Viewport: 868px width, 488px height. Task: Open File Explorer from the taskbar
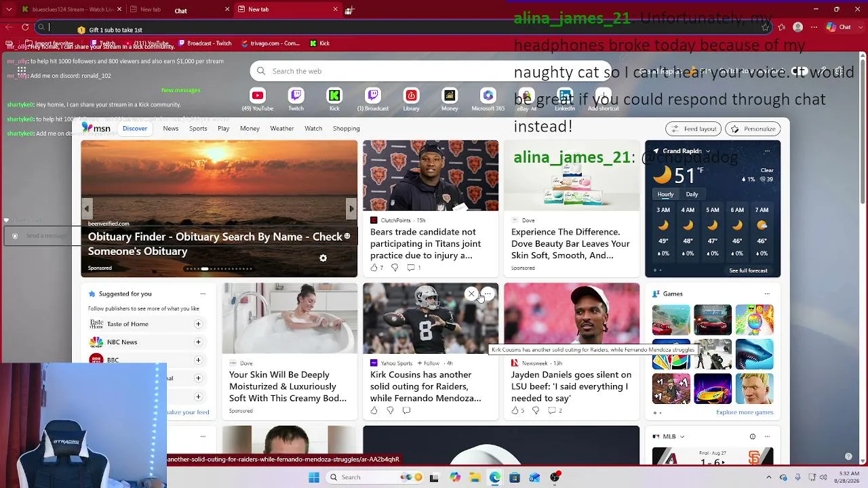coord(475,477)
